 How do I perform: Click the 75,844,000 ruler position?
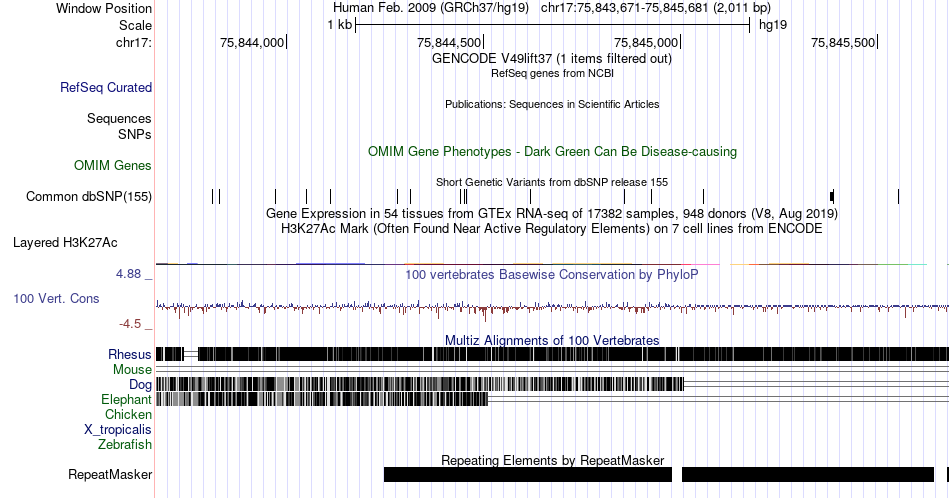(252, 42)
